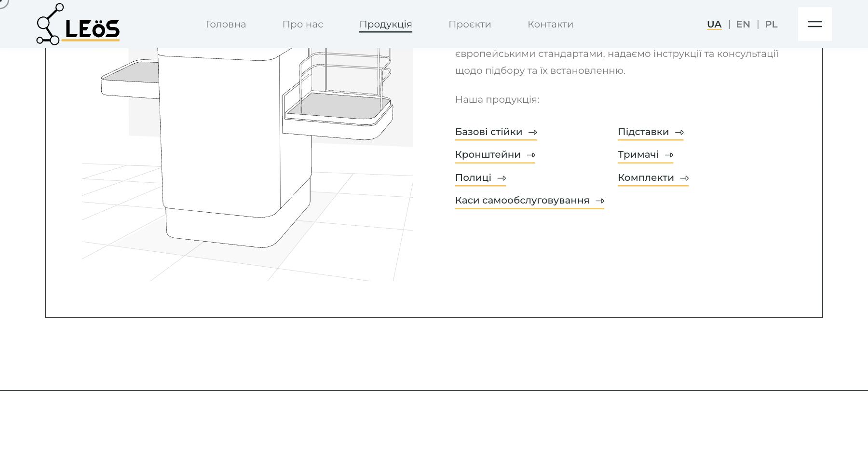868x463 pixels.
Task: Navigate to Контакти
Action: (x=550, y=24)
